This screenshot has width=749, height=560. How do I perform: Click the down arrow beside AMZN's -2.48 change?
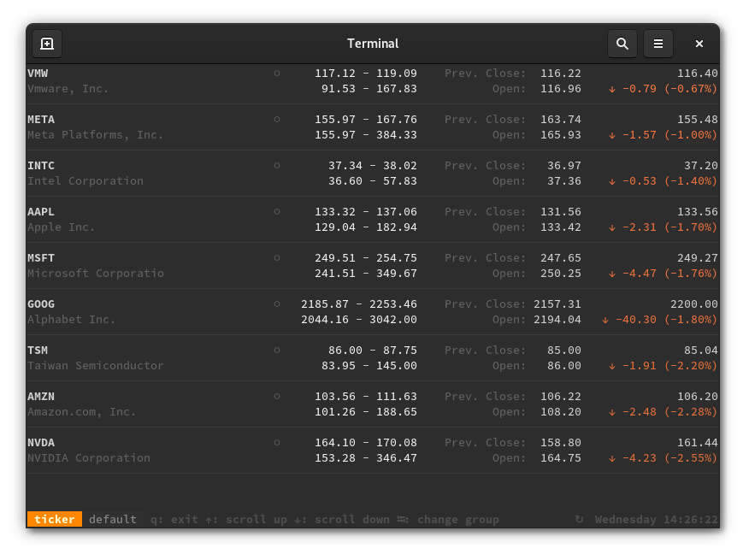click(x=612, y=412)
